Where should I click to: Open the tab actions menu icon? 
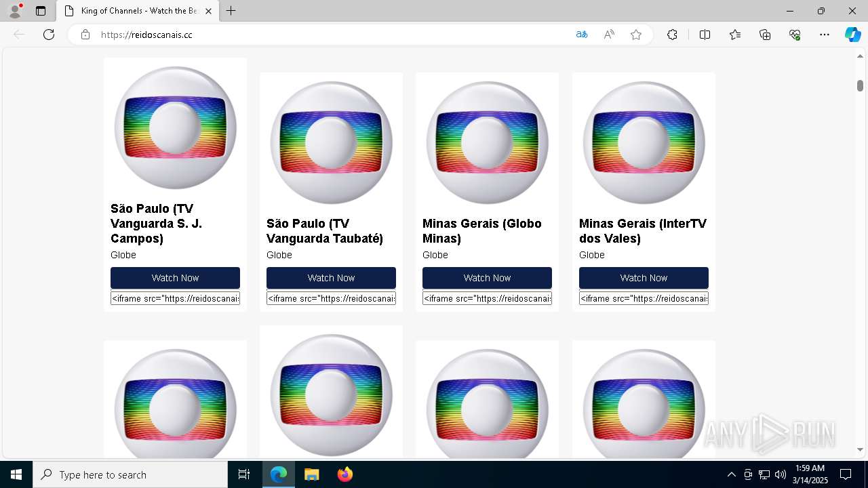point(41,11)
